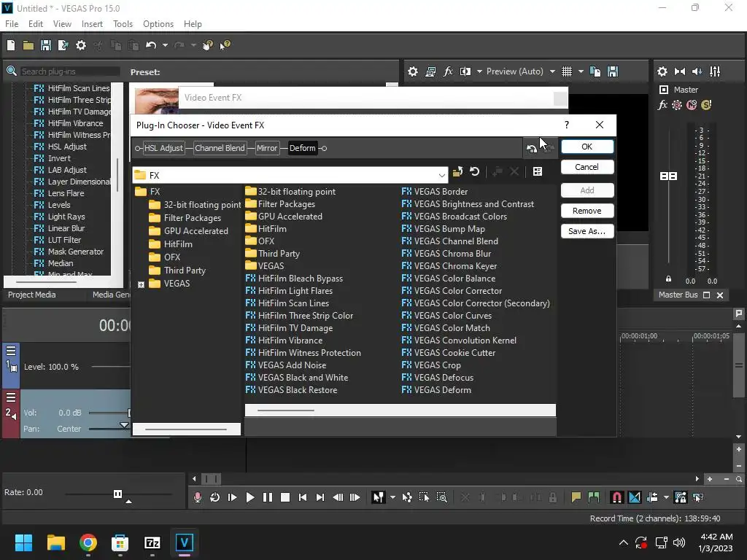
Task: Copy preview snapshot to clipboard
Action: pyautogui.click(x=595, y=71)
